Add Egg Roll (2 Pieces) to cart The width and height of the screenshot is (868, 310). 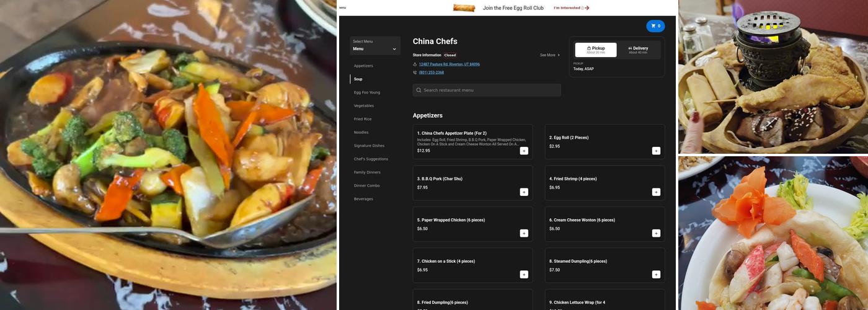click(x=656, y=151)
